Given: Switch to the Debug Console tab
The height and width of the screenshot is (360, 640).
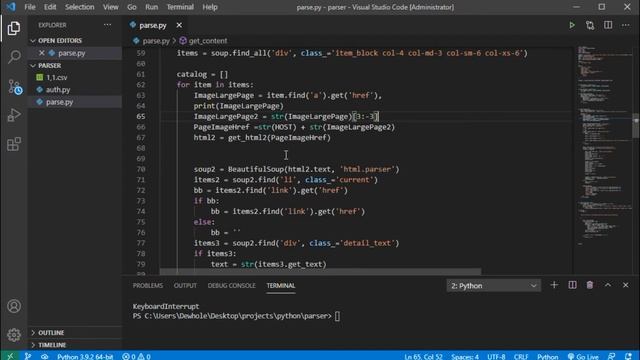Looking at the screenshot, I should pos(231,286).
